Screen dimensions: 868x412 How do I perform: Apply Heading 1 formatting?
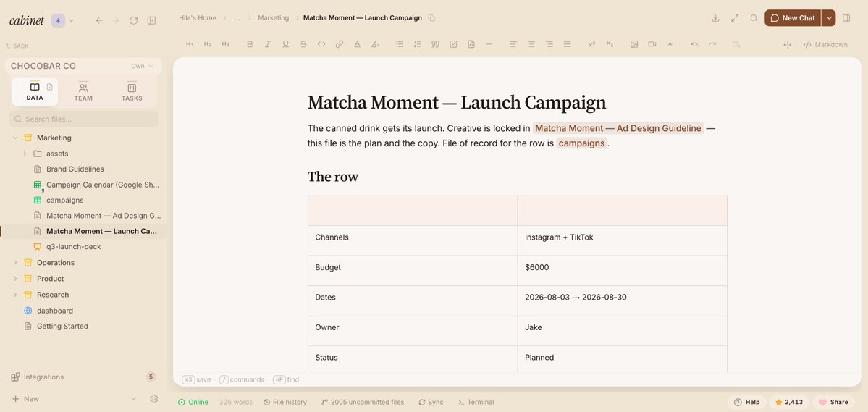(x=190, y=44)
